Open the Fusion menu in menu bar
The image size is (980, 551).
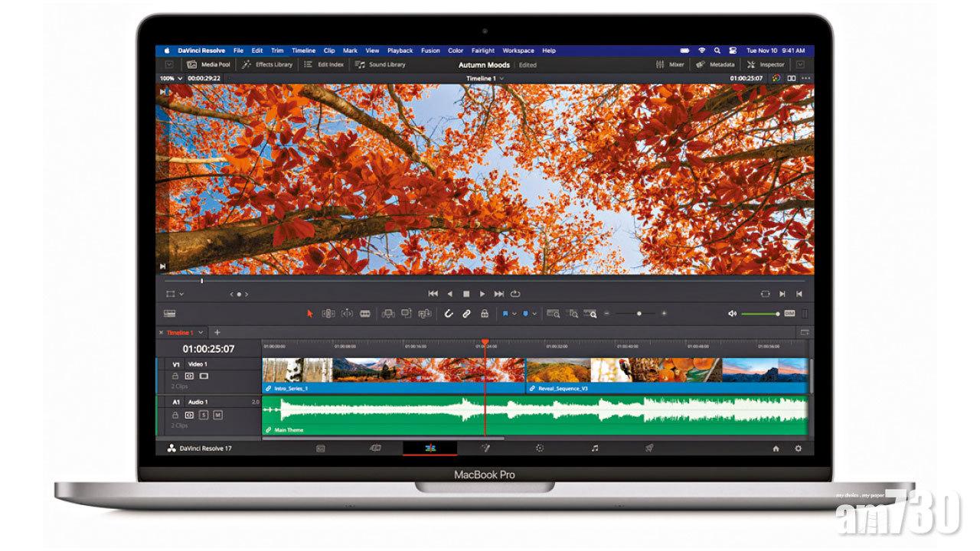click(x=430, y=51)
